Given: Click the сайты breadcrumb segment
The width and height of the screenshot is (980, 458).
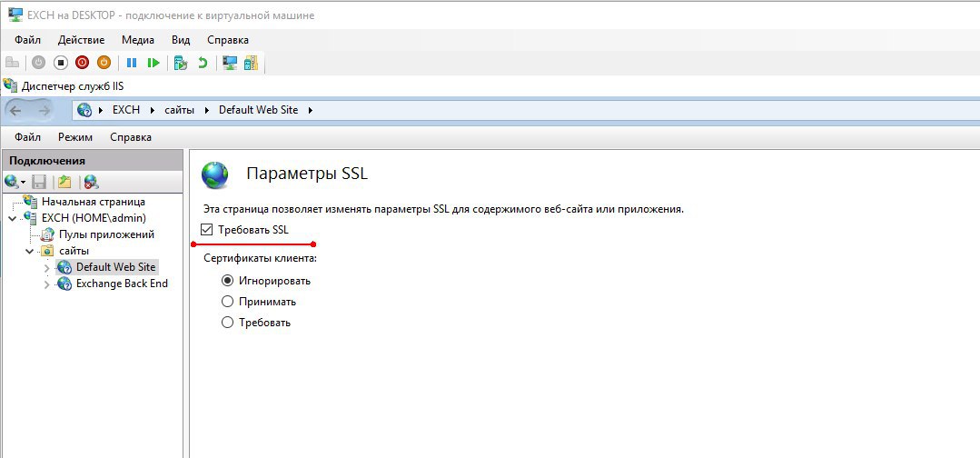Looking at the screenshot, I should (x=180, y=110).
